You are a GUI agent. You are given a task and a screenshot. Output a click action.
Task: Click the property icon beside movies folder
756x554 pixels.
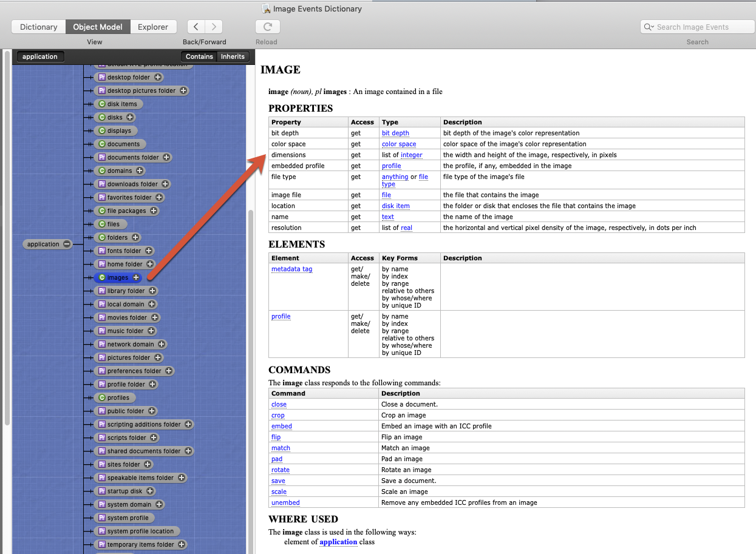[x=102, y=318]
